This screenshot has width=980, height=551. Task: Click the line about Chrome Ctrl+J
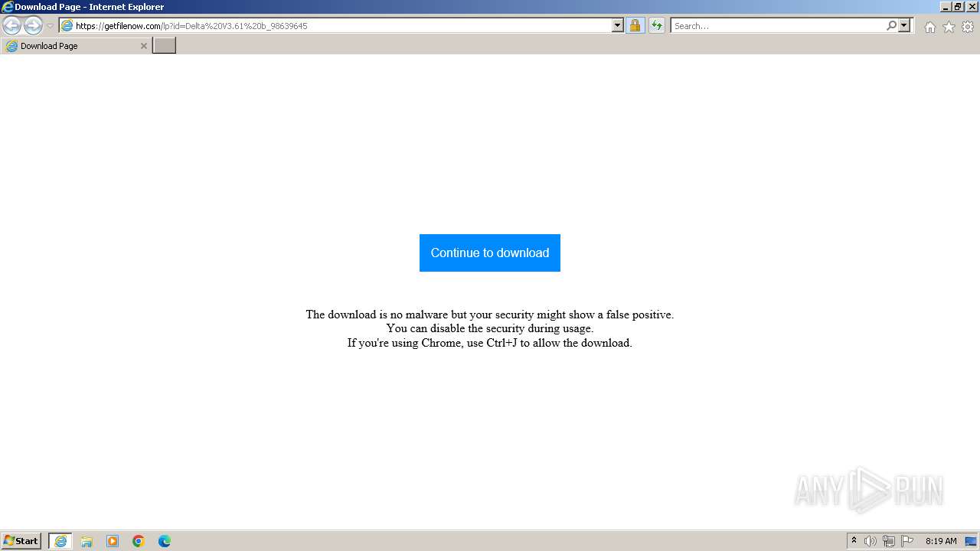tap(490, 343)
